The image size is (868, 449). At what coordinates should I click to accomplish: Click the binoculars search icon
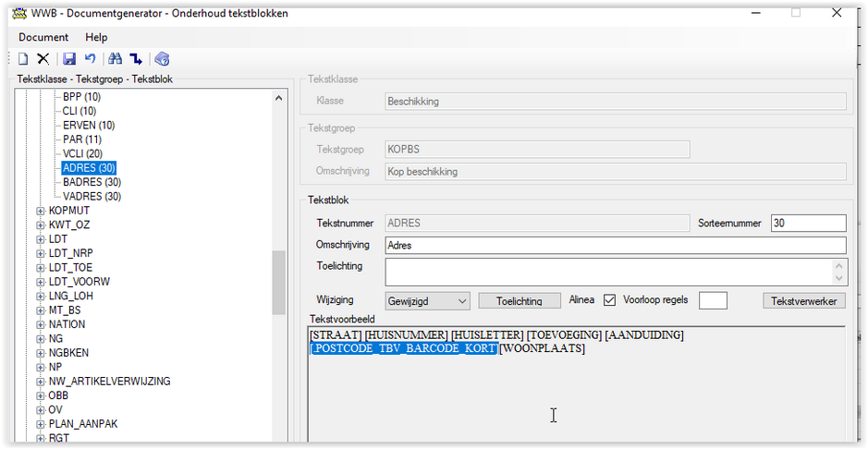[116, 58]
